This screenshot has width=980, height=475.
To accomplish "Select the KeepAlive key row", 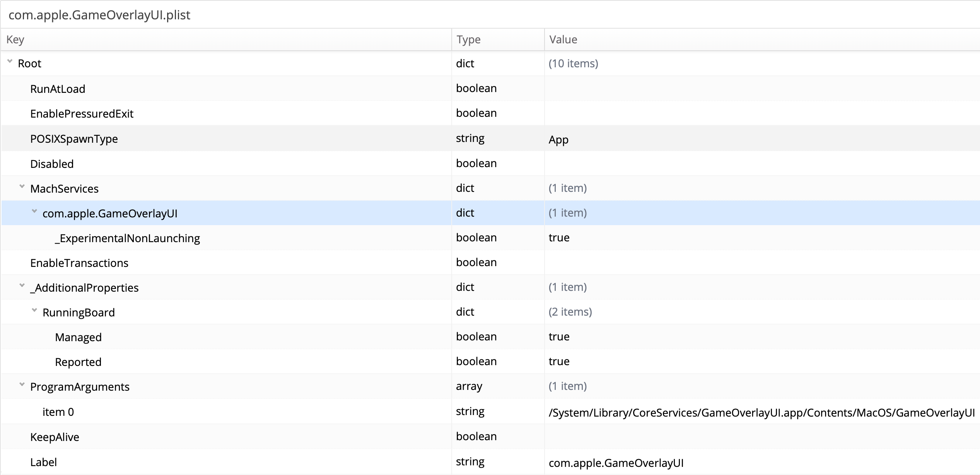I will coord(55,437).
